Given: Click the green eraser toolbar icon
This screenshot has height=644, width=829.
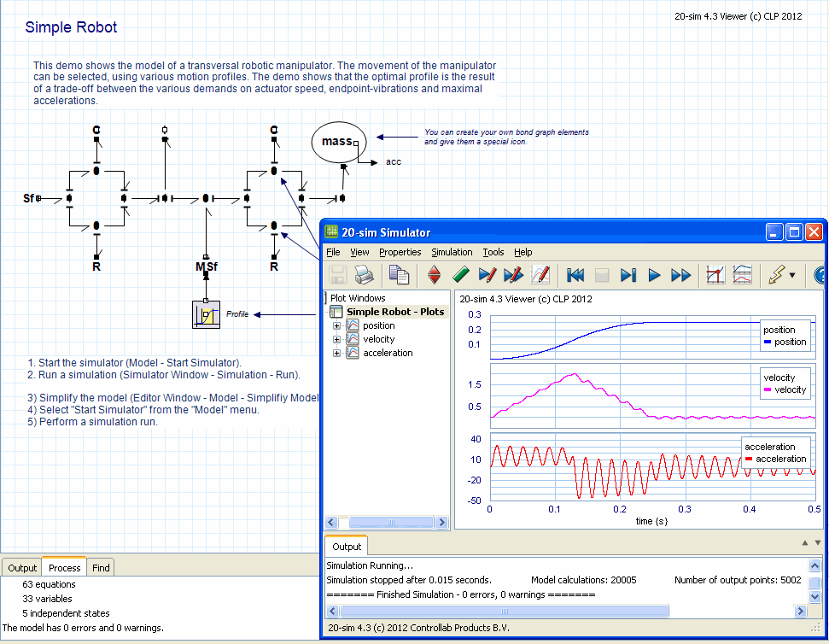Looking at the screenshot, I should tap(460, 275).
